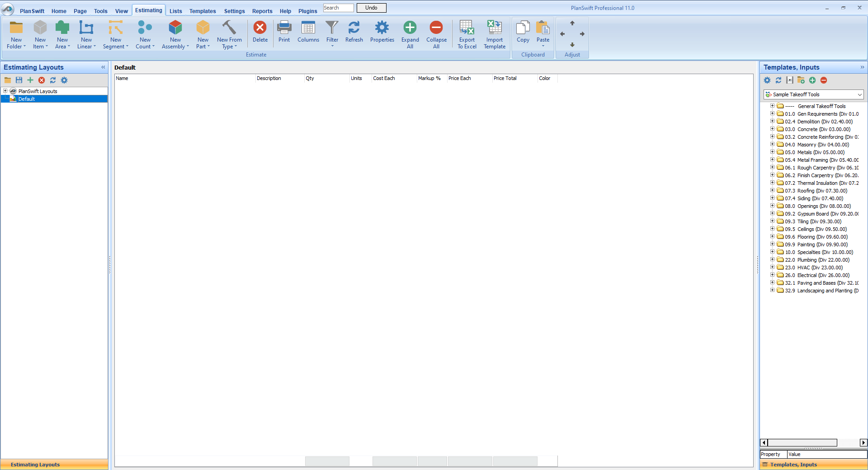
Task: Open Estimating Layouts panel settings gear
Action: click(64, 80)
